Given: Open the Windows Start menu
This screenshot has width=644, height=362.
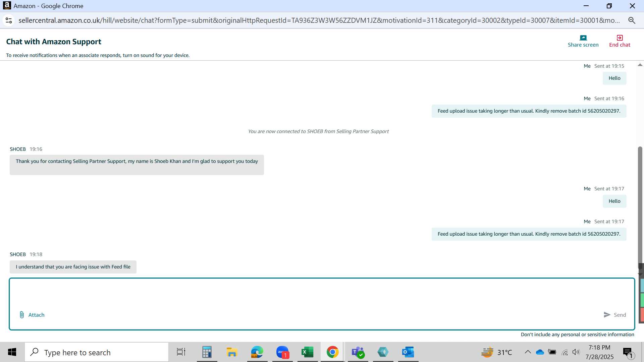Looking at the screenshot, I should click(12, 352).
